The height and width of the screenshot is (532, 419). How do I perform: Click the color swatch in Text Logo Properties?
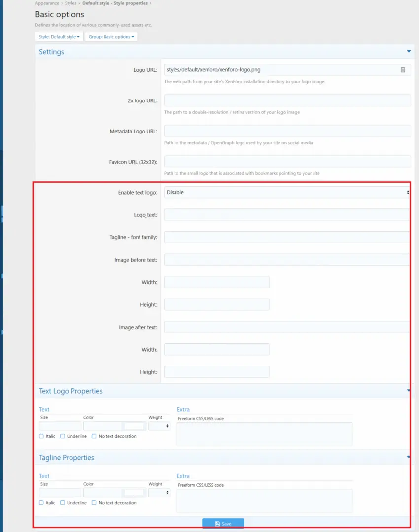click(x=134, y=426)
